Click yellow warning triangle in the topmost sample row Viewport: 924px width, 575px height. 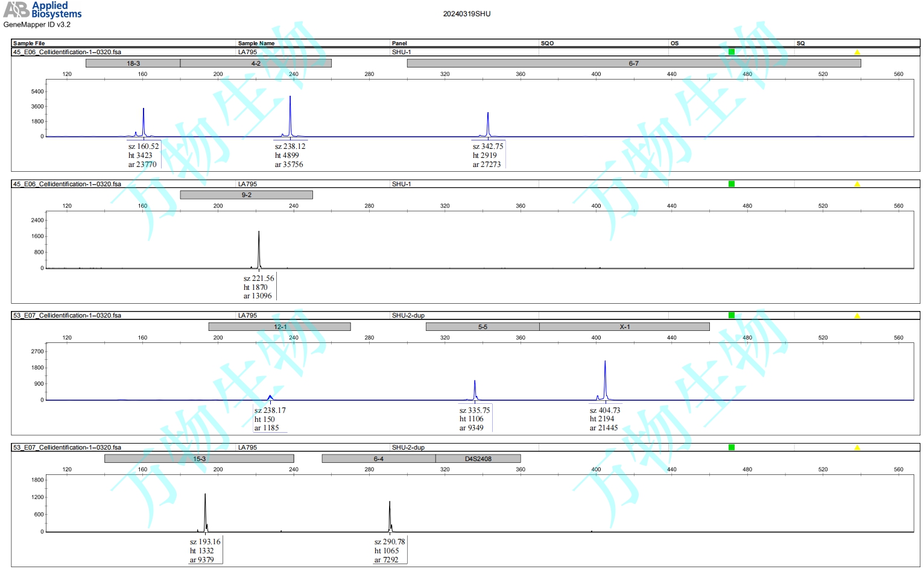click(x=857, y=52)
